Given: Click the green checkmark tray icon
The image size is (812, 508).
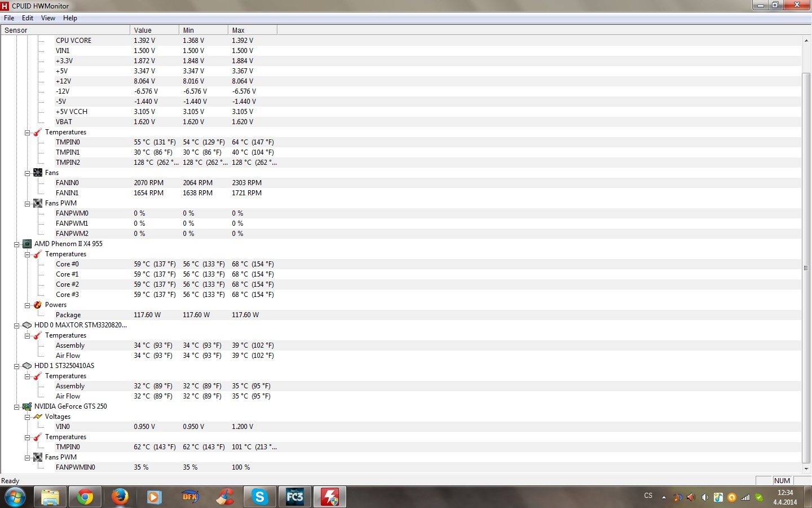Looking at the screenshot, I should pyautogui.click(x=759, y=497).
